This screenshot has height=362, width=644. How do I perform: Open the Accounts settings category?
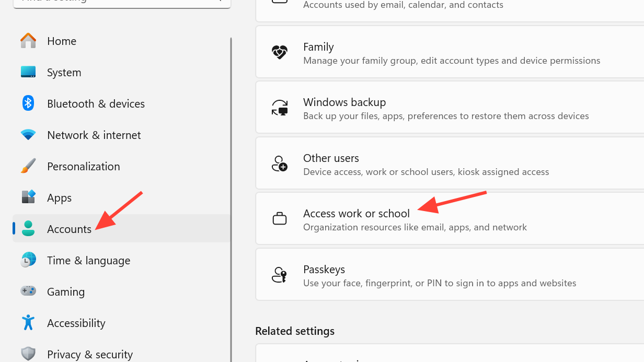coord(69,229)
